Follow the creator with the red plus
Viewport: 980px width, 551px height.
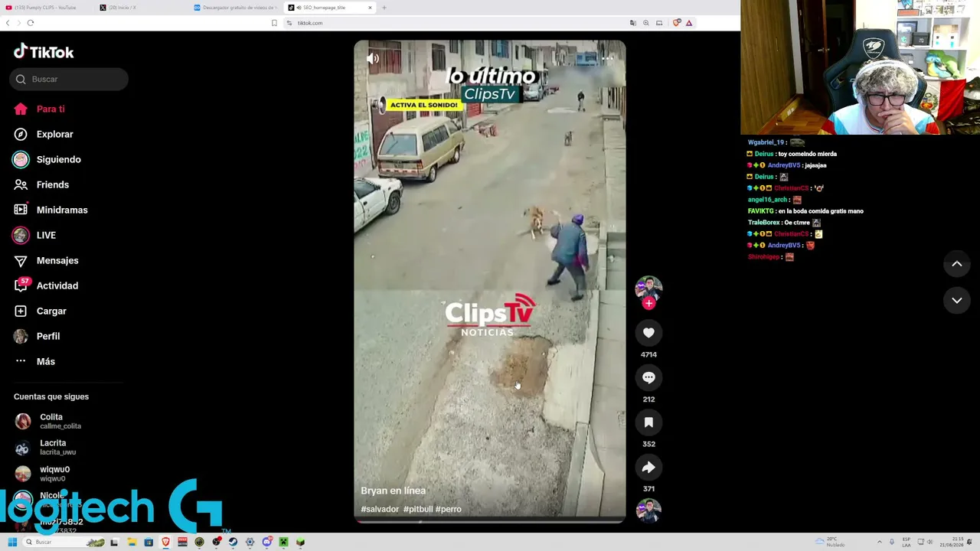(x=648, y=303)
